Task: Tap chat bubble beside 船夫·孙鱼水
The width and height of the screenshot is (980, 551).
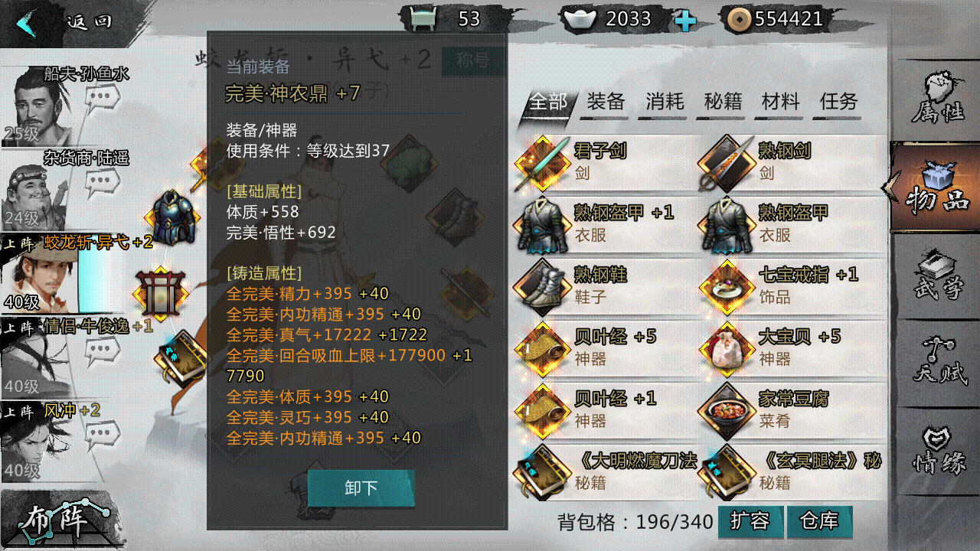Action: pos(102,99)
